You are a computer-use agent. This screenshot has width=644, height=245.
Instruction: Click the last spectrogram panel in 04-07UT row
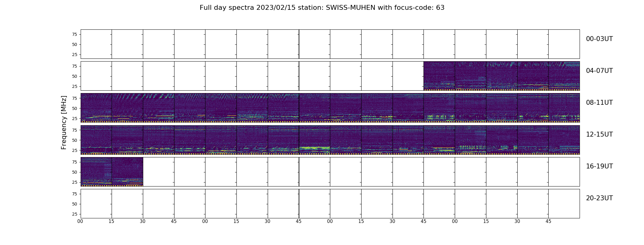[x=564, y=76]
